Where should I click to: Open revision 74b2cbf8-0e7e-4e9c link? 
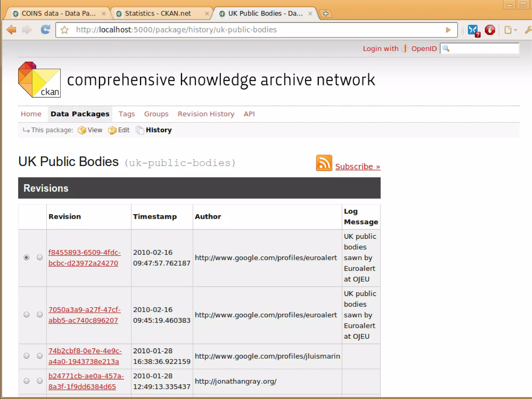click(85, 356)
